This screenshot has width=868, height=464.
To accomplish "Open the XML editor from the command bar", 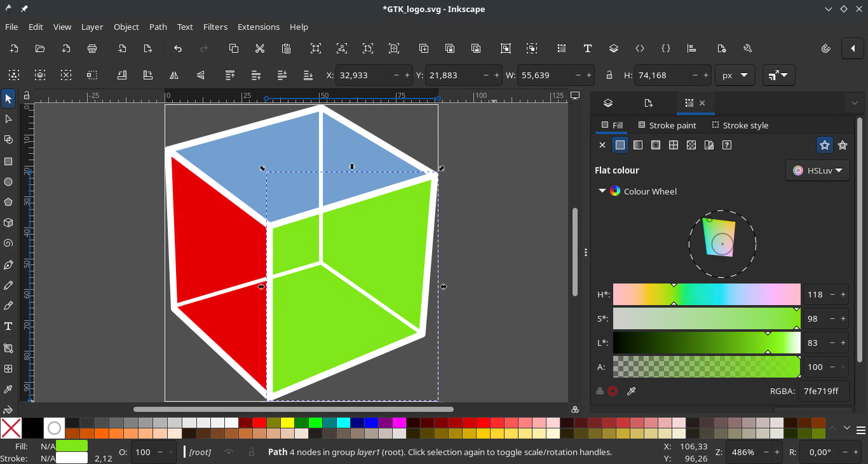I will click(x=639, y=48).
